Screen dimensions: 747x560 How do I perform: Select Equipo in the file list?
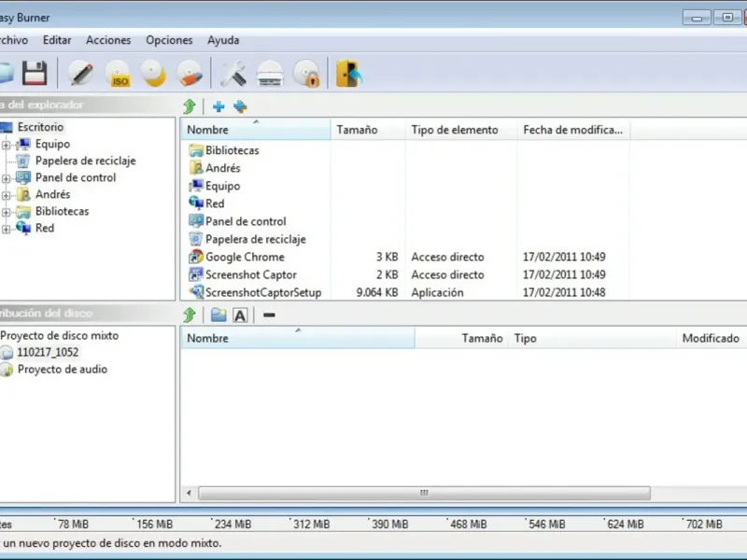[222, 186]
